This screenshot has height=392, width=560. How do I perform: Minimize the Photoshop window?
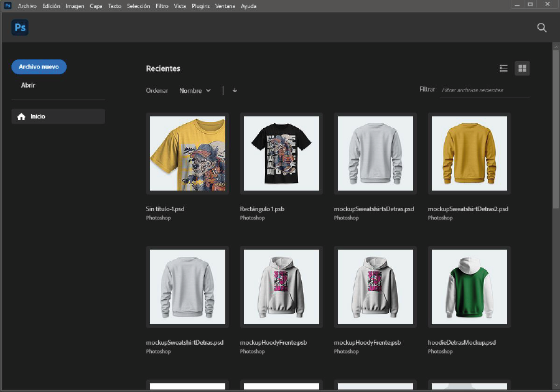pyautogui.click(x=517, y=4)
